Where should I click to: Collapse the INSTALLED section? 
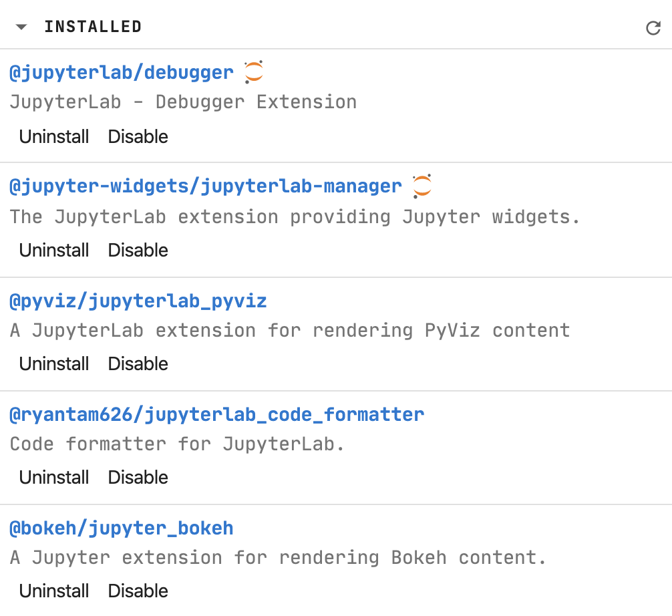(21, 27)
